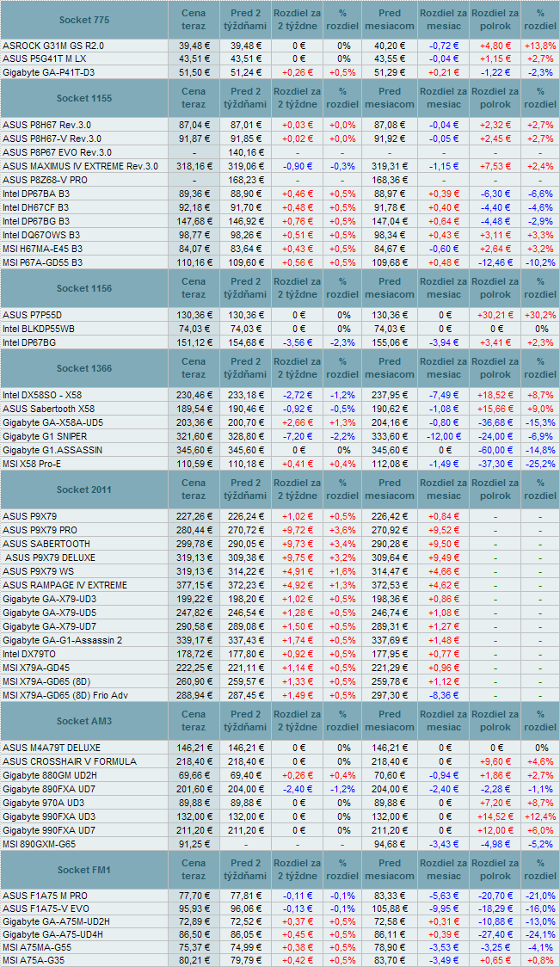560x967 pixels.
Task: Select ASUS P8P67 EVO Rev.3.0 name
Action: tap(58, 152)
